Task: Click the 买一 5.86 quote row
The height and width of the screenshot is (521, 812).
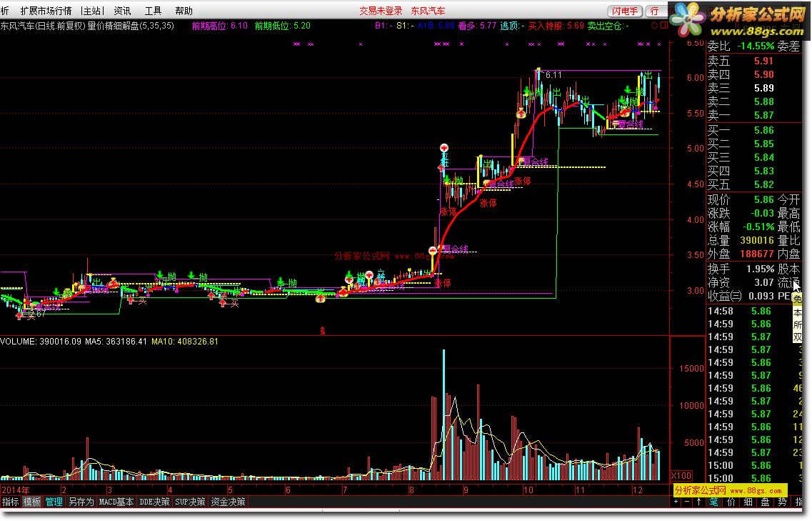Action: pyautogui.click(x=753, y=130)
